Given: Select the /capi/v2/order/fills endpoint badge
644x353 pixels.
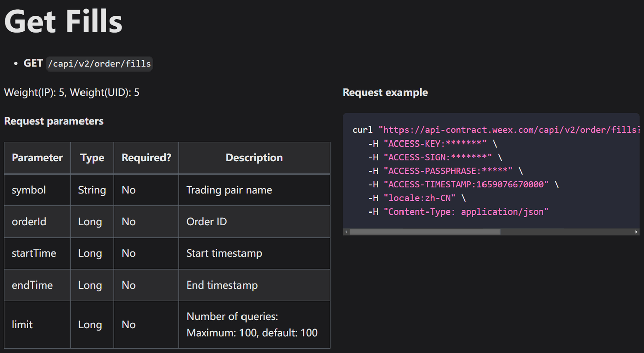Looking at the screenshot, I should pos(99,63).
